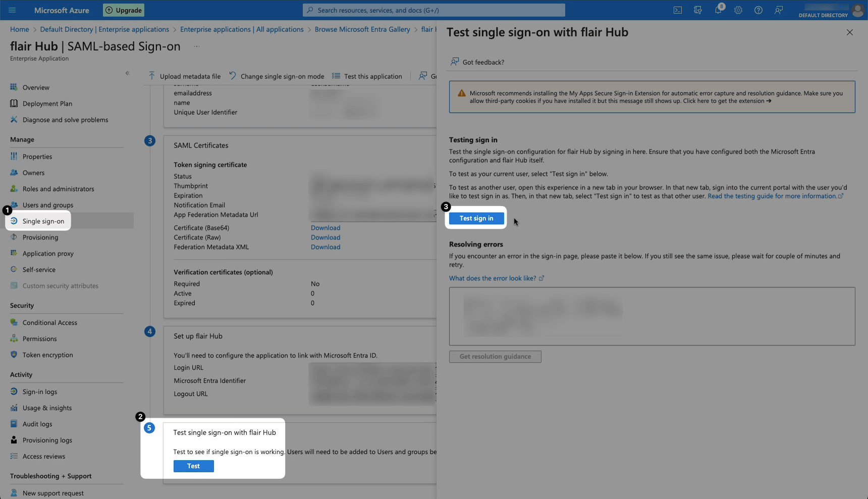This screenshot has height=499, width=868.
Task: Click the Access reviews icon
Action: click(14, 457)
